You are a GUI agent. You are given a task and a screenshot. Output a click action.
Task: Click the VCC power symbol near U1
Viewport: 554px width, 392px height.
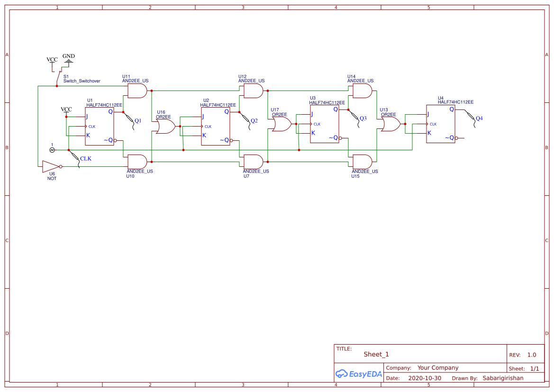click(66, 110)
